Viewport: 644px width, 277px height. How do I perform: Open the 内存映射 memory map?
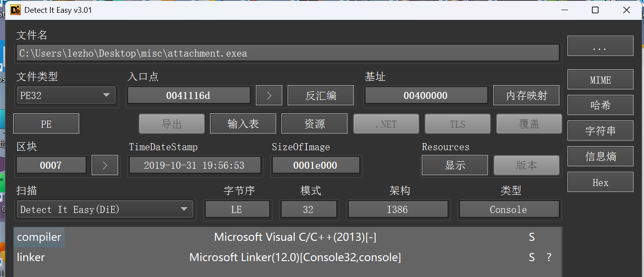pyautogui.click(x=526, y=95)
